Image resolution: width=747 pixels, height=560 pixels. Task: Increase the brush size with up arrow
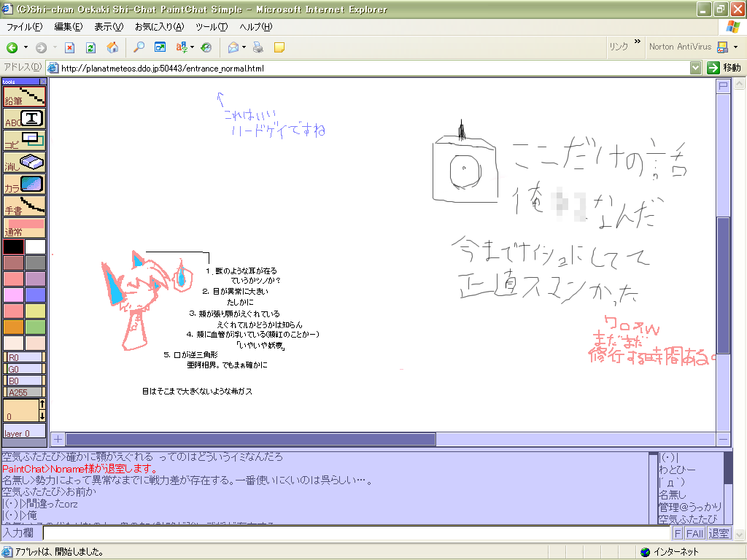[x=42, y=405]
